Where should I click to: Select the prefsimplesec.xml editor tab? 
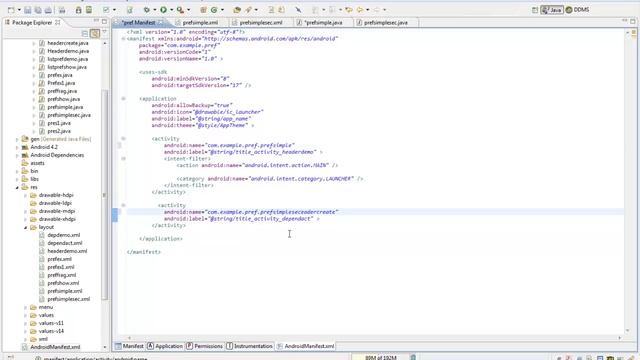pos(260,23)
